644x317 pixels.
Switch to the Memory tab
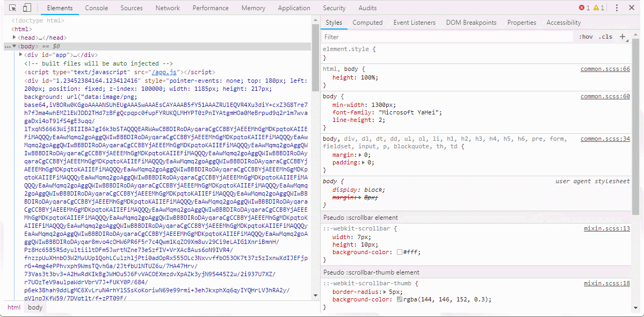(254, 8)
